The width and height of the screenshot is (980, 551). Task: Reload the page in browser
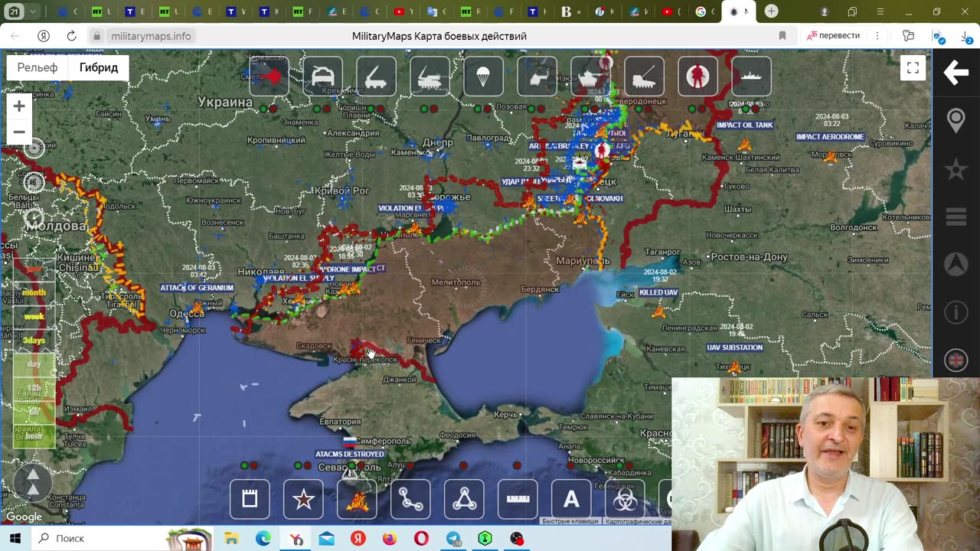pyautogui.click(x=71, y=36)
